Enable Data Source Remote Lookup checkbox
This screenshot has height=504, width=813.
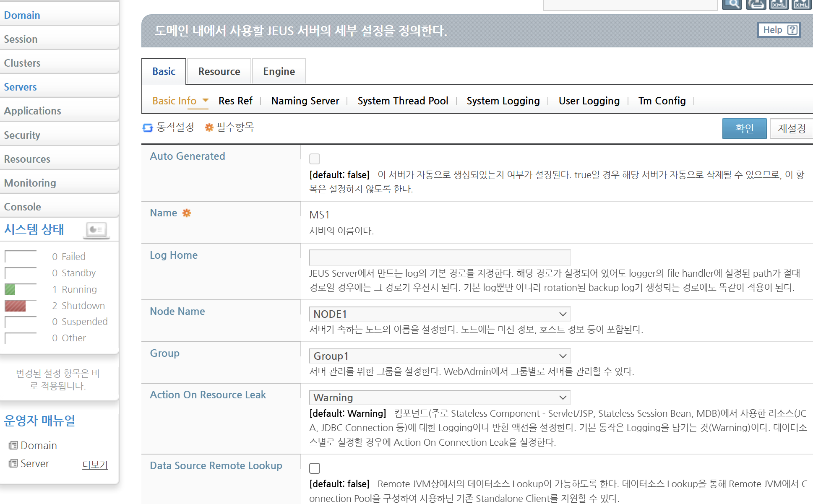(x=315, y=468)
